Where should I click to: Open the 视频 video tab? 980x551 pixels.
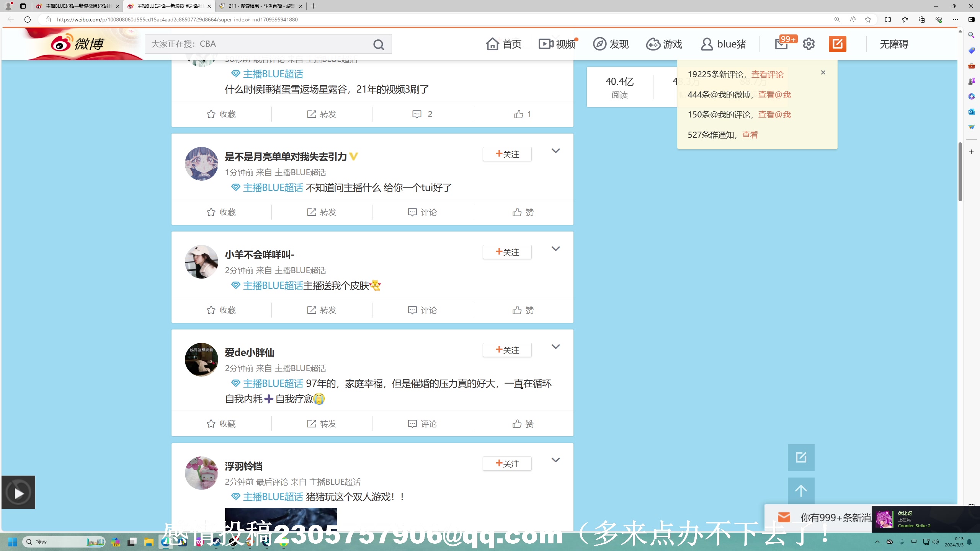(x=557, y=44)
